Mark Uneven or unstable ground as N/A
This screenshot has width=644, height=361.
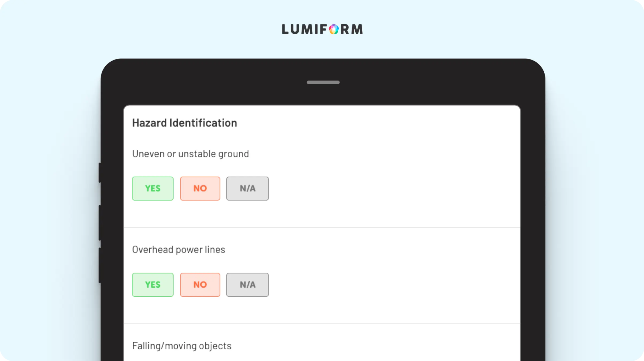tap(247, 188)
